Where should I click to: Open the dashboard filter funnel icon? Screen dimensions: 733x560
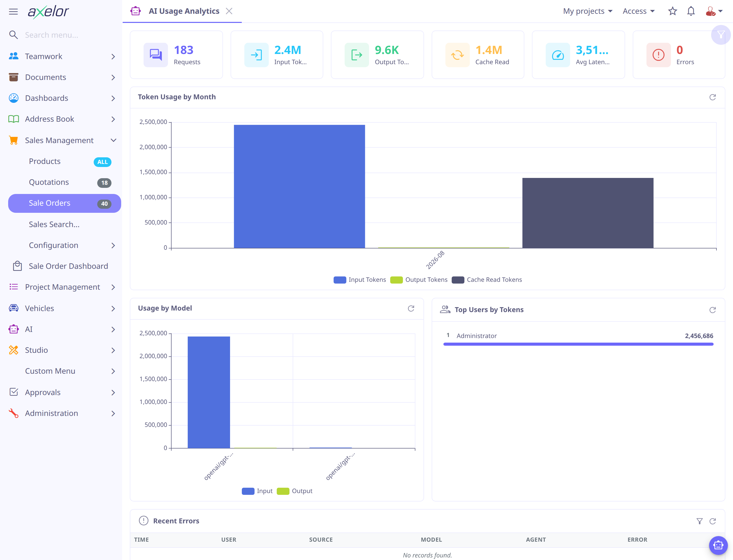[721, 35]
